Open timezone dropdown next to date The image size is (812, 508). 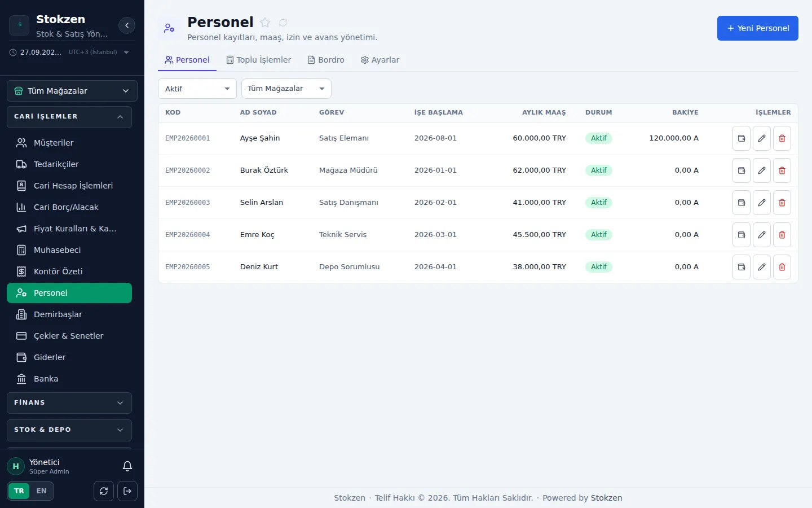point(99,52)
